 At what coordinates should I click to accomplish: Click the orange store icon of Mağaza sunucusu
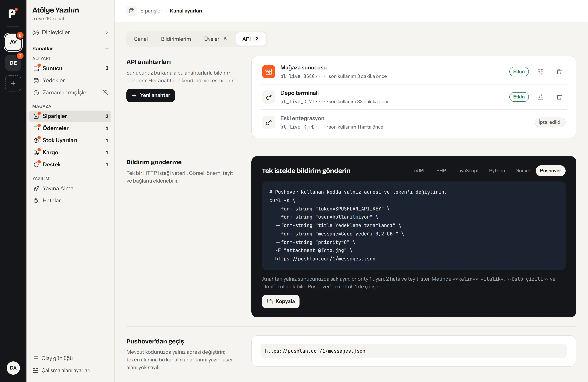(269, 72)
